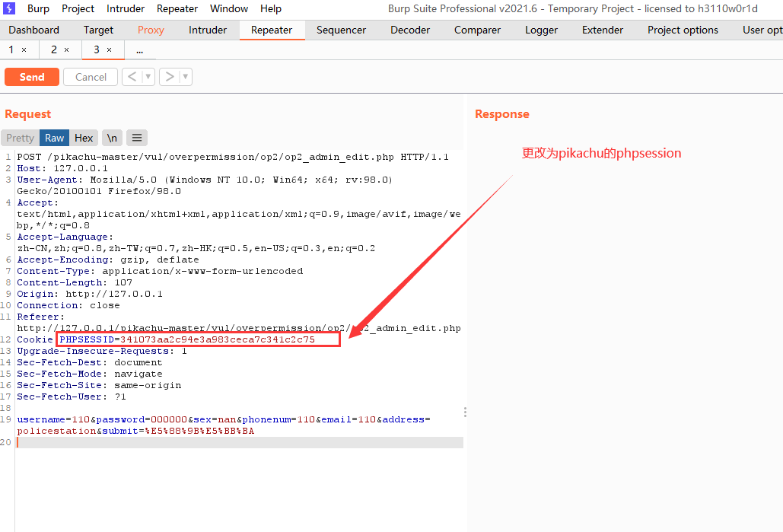Click the Upgrade-Insecure-Requests header
The width and height of the screenshot is (783, 532).
(x=102, y=351)
